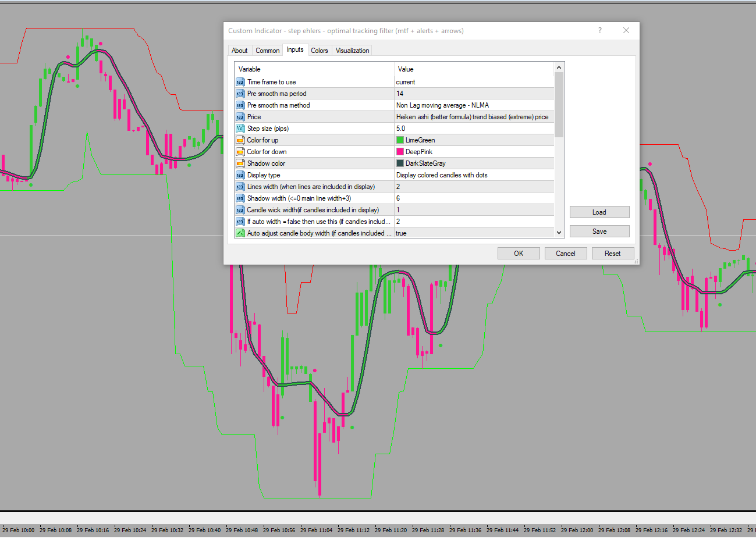
Task: Click the icon beside Lines width
Action: (240, 187)
